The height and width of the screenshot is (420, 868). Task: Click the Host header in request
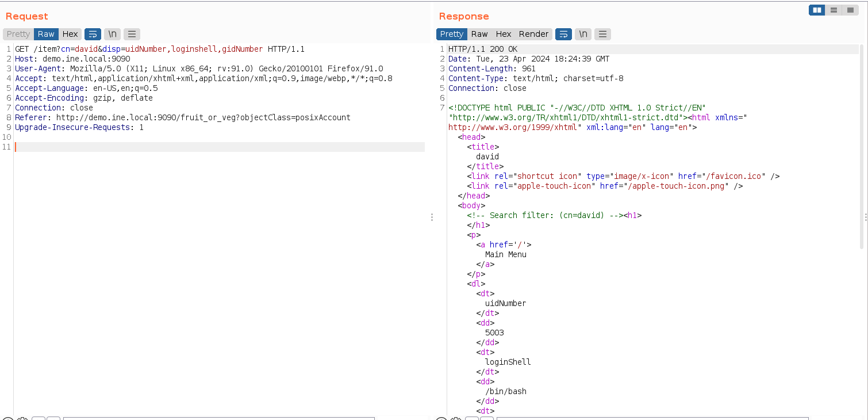pos(72,59)
